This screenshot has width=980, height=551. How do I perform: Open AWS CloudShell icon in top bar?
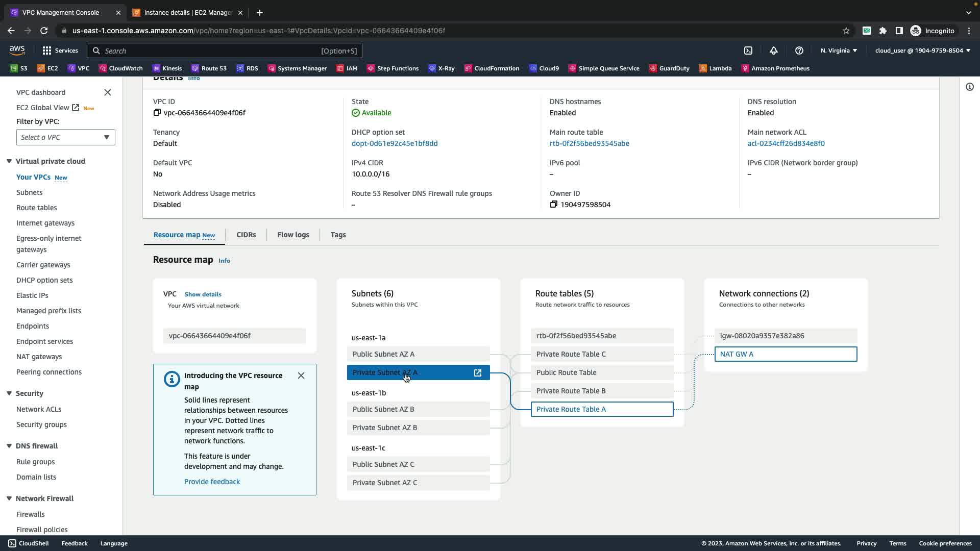click(x=748, y=51)
